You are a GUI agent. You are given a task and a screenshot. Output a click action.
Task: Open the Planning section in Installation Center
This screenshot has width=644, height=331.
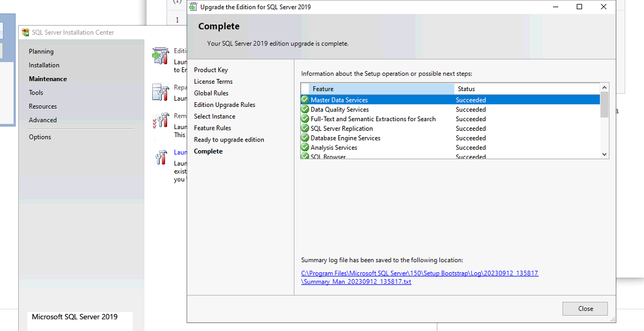point(41,51)
